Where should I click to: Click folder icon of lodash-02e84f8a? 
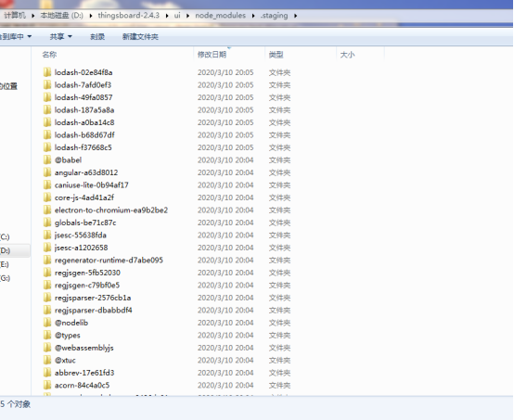coord(47,72)
